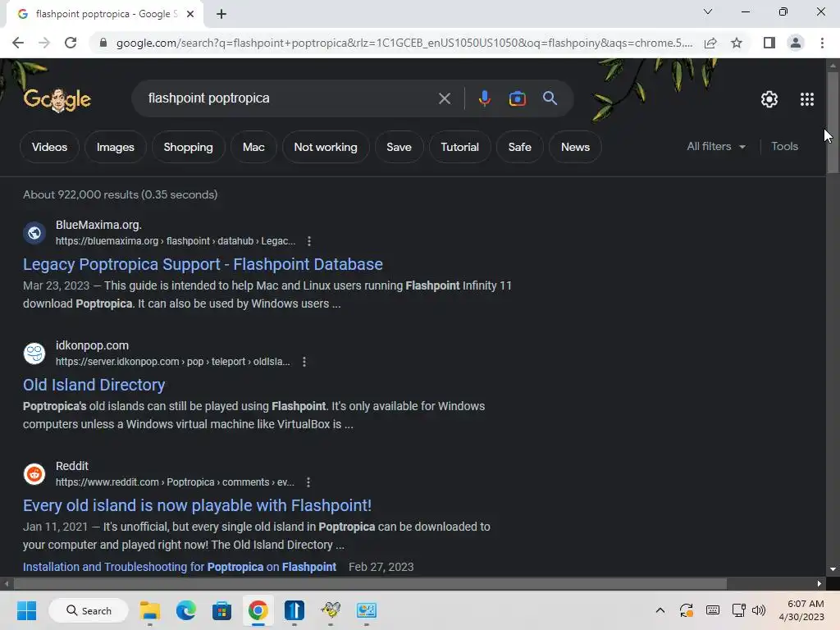The image size is (840, 630).
Task: Click the horizontal scrollbar thumb
Action: point(368,583)
